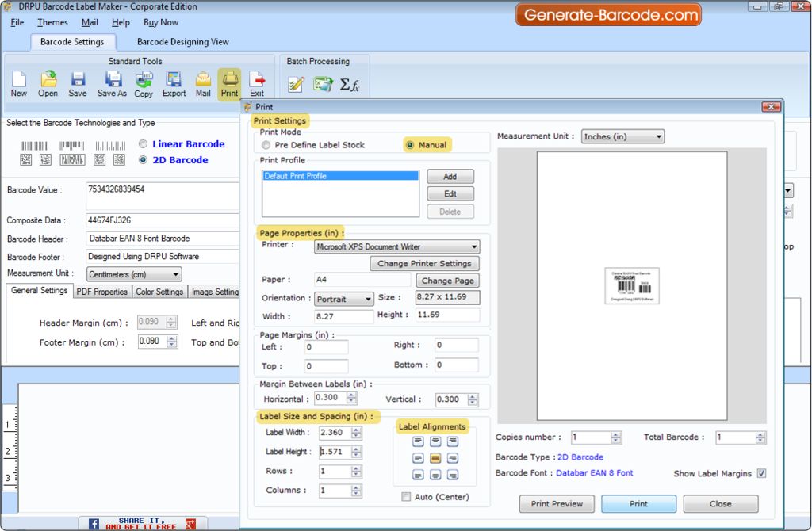Viewport: 812px width, 531px height.
Task: Align label to top left
Action: pyautogui.click(x=419, y=441)
